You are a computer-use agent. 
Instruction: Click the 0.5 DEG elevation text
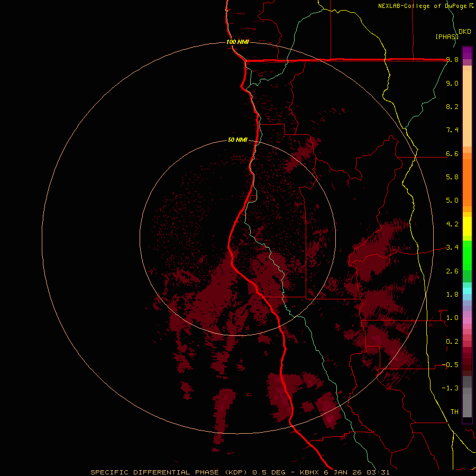269,472
